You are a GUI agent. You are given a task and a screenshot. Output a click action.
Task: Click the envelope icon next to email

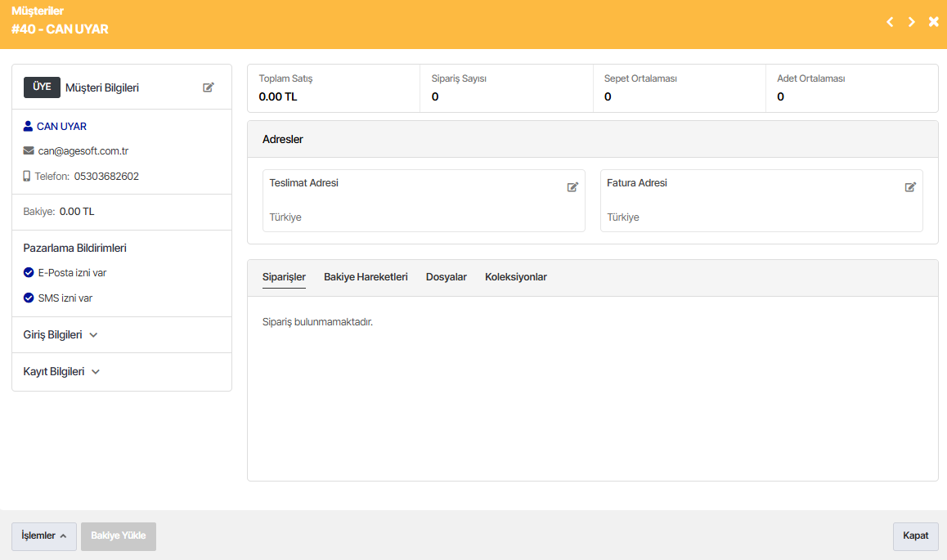pyautogui.click(x=29, y=150)
